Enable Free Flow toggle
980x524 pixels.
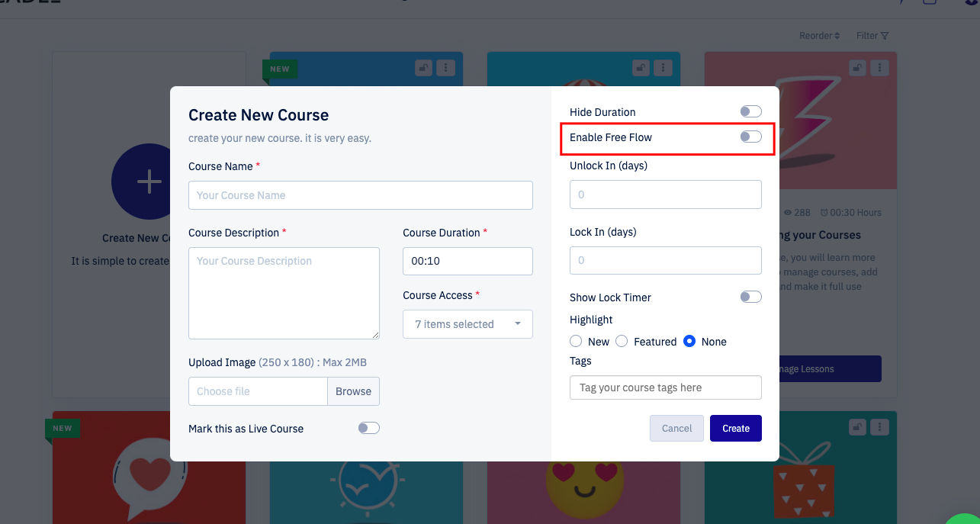(x=750, y=137)
